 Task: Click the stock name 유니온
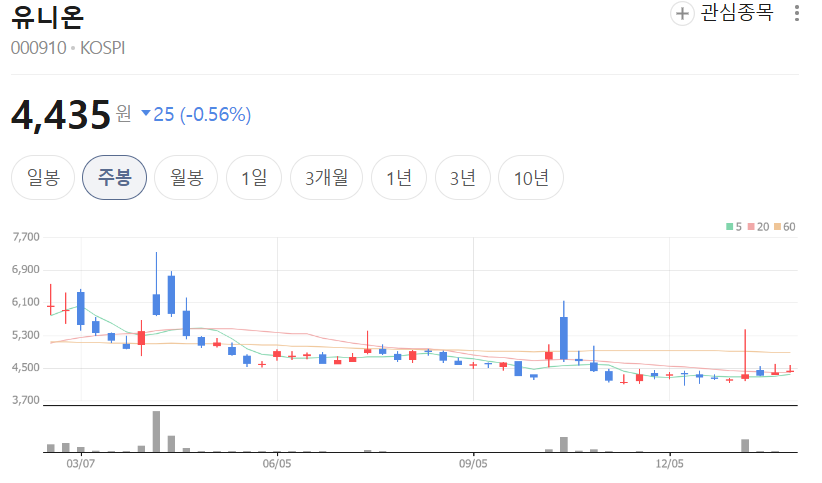click(x=47, y=17)
